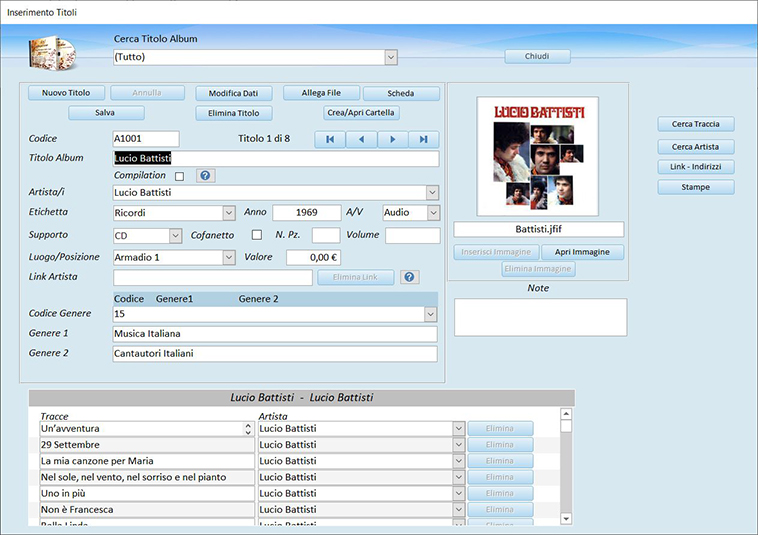
Task: Click the Annulla button
Action: pos(147,93)
